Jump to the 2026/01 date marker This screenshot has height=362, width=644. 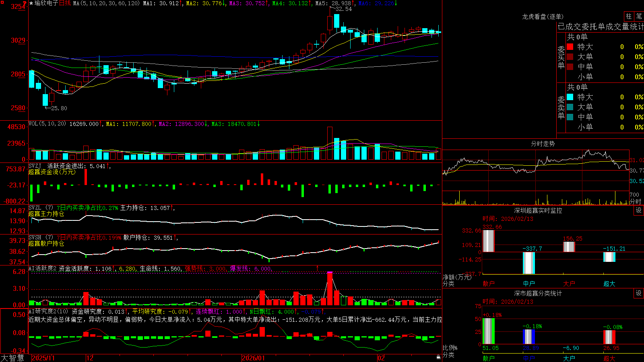click(x=253, y=358)
